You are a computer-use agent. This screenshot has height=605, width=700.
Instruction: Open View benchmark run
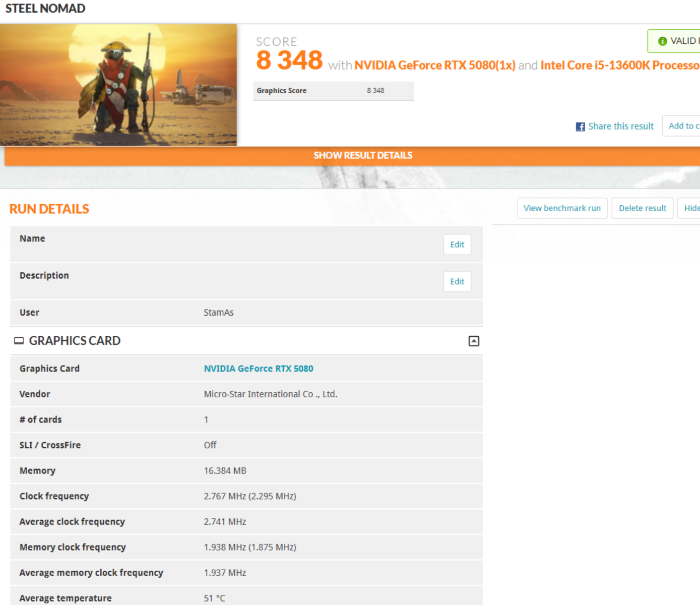click(562, 208)
